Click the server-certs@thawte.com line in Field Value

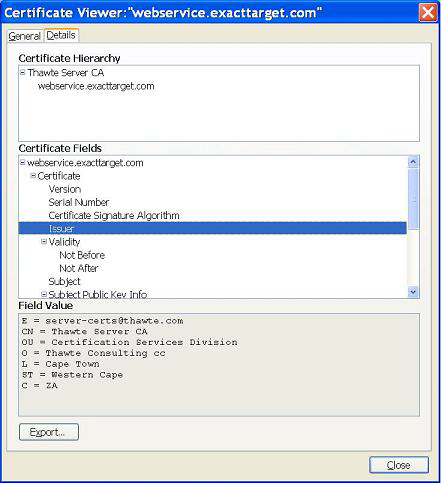point(103,321)
